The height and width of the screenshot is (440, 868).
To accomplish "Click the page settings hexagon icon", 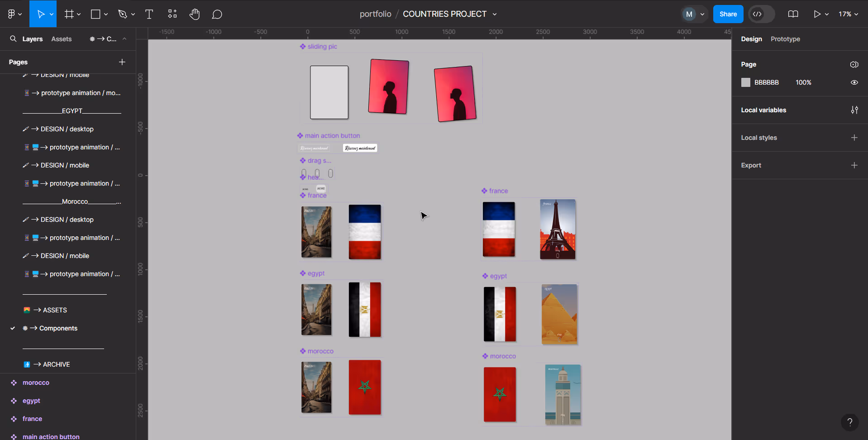I will pyautogui.click(x=854, y=64).
